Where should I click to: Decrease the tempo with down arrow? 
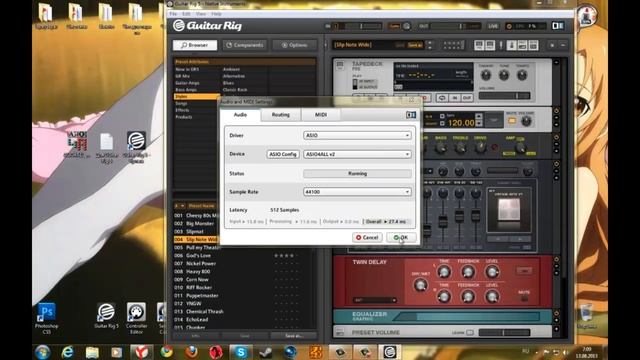point(479,123)
